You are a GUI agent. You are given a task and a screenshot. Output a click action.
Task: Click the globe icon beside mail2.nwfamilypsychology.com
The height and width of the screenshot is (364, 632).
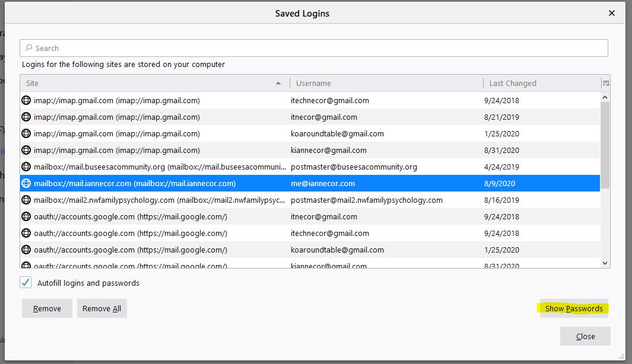[26, 200]
